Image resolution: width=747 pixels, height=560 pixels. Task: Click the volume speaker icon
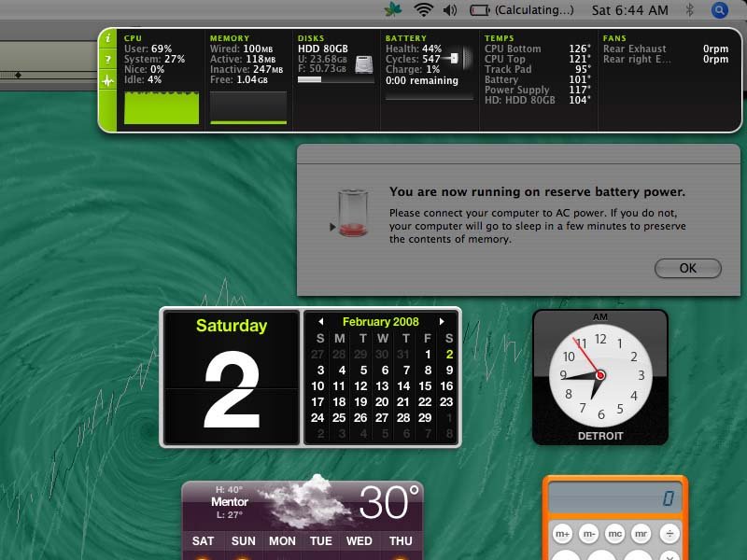tap(450, 10)
